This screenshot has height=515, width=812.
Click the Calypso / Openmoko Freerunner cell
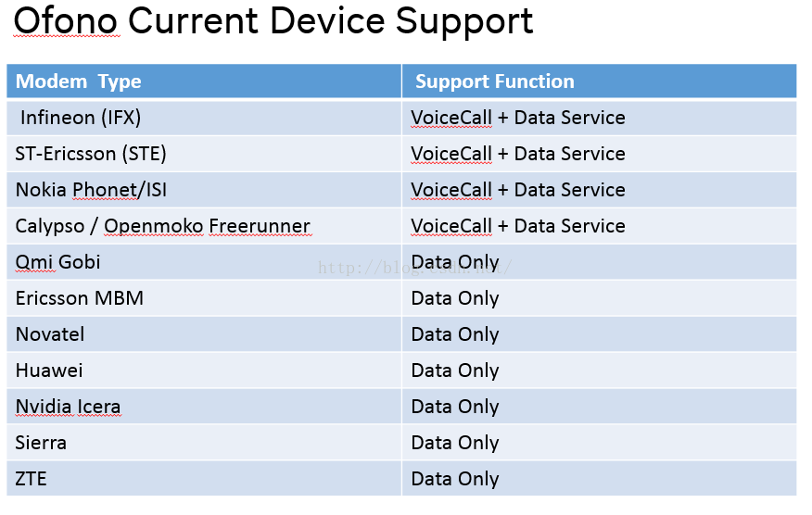pos(204,226)
